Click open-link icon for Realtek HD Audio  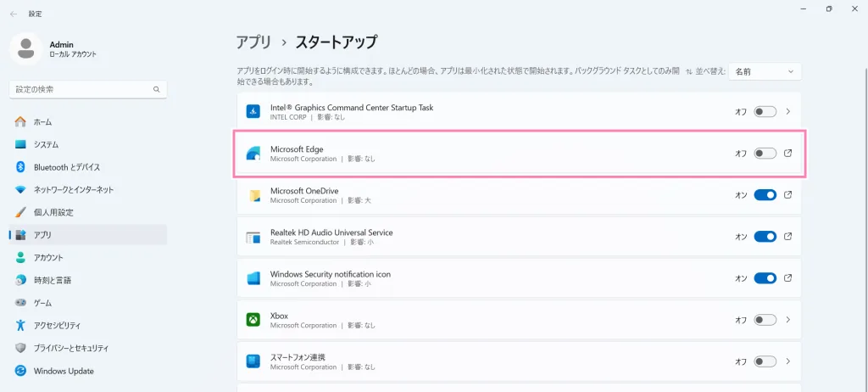(x=787, y=237)
